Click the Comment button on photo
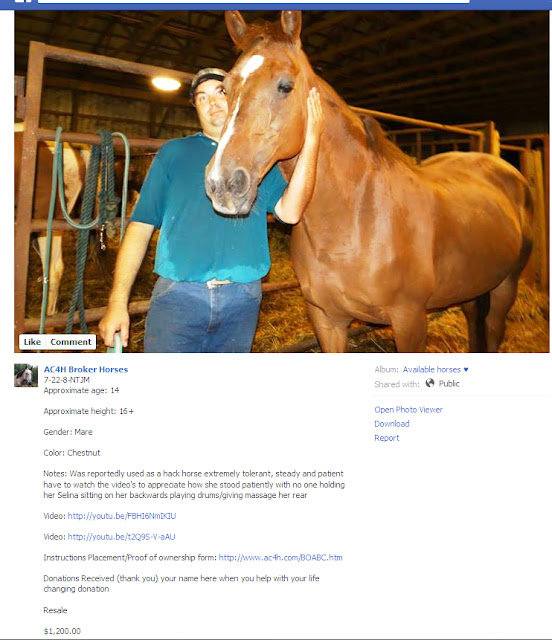 click(71, 342)
